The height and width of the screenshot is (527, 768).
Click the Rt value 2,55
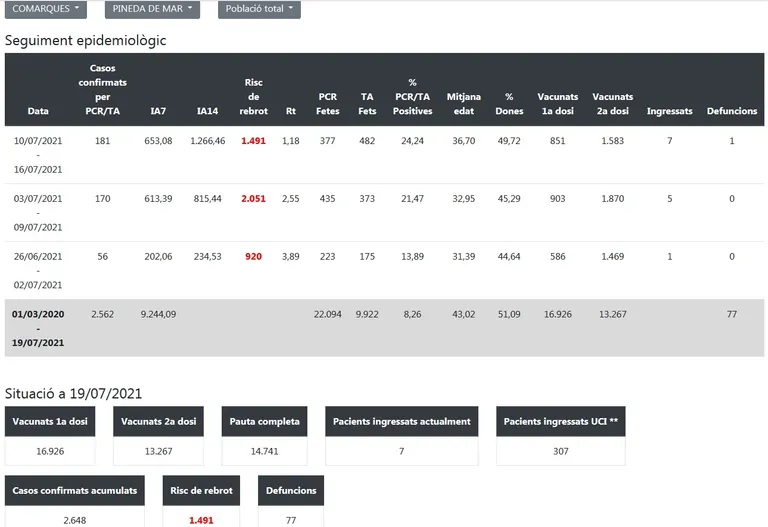coord(290,198)
